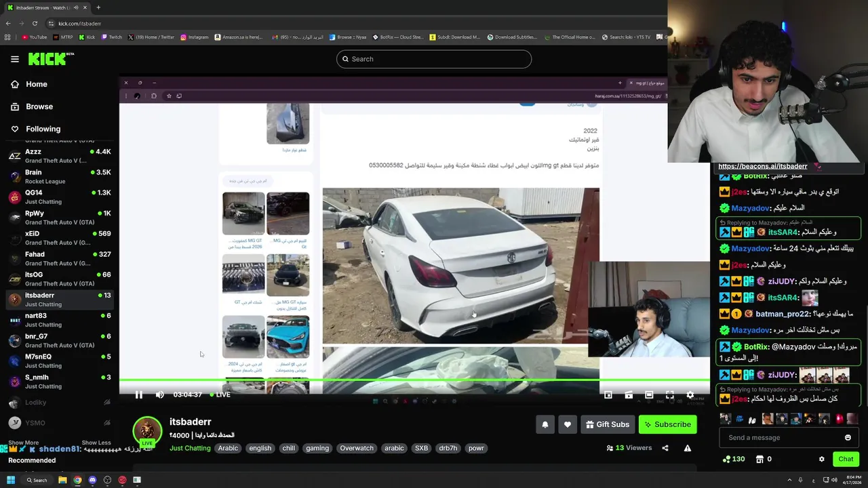Reload the browser page
The width and height of the screenshot is (868, 488).
pos(35,23)
